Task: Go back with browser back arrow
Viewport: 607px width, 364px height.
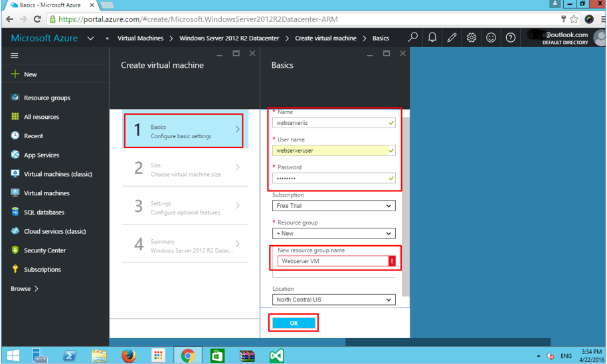Action: (10, 19)
